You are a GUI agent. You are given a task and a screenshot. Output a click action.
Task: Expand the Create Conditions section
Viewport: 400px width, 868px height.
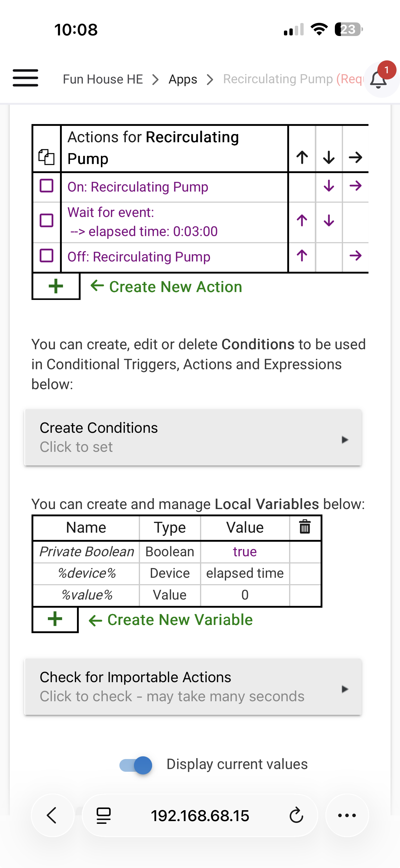tap(193, 437)
